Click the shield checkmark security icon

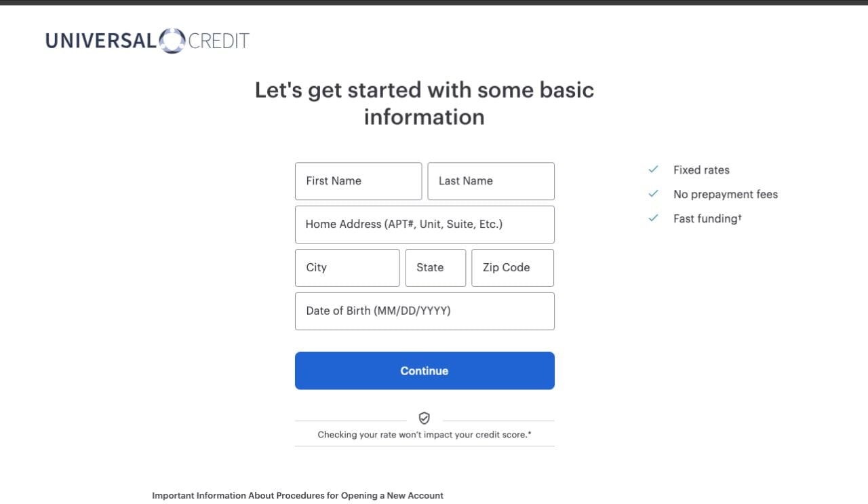[x=425, y=418]
